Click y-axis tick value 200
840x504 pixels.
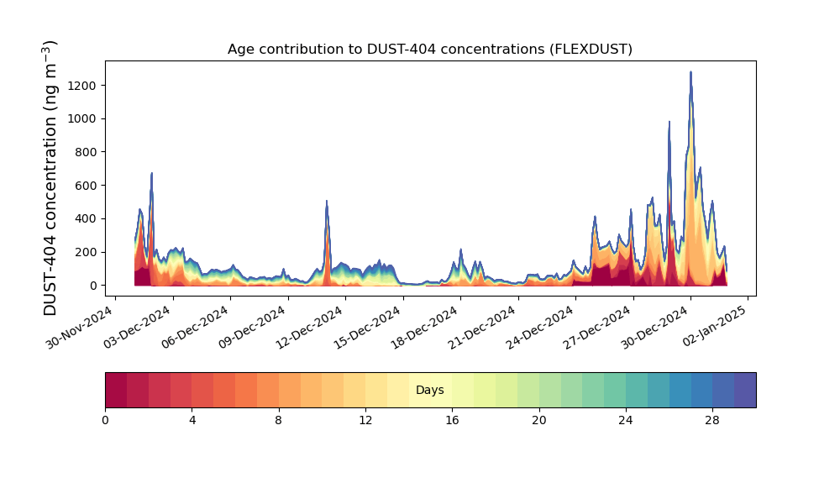pos(86,252)
